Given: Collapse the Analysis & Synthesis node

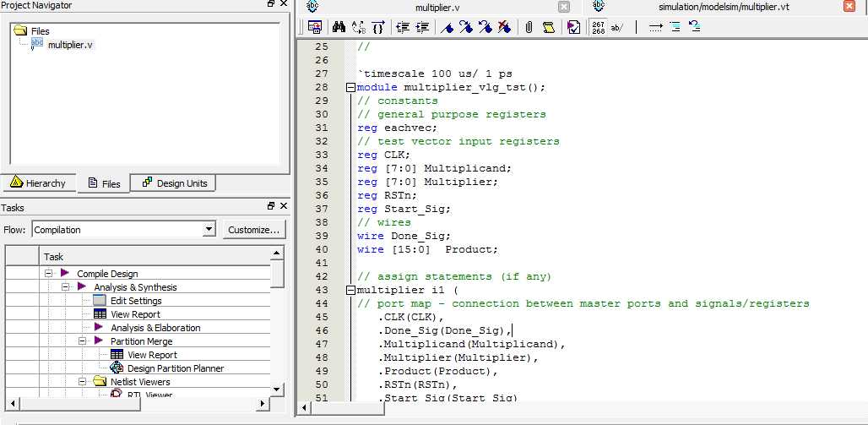Looking at the screenshot, I should click(65, 287).
